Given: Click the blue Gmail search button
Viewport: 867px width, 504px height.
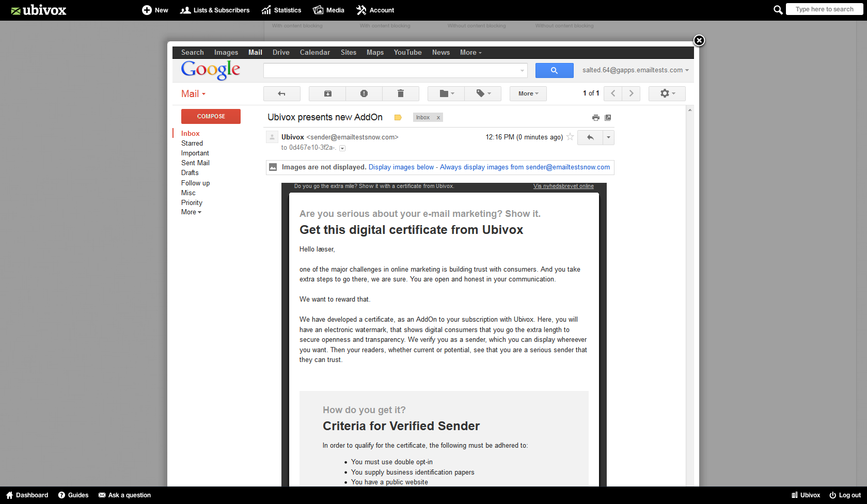Looking at the screenshot, I should (x=554, y=70).
